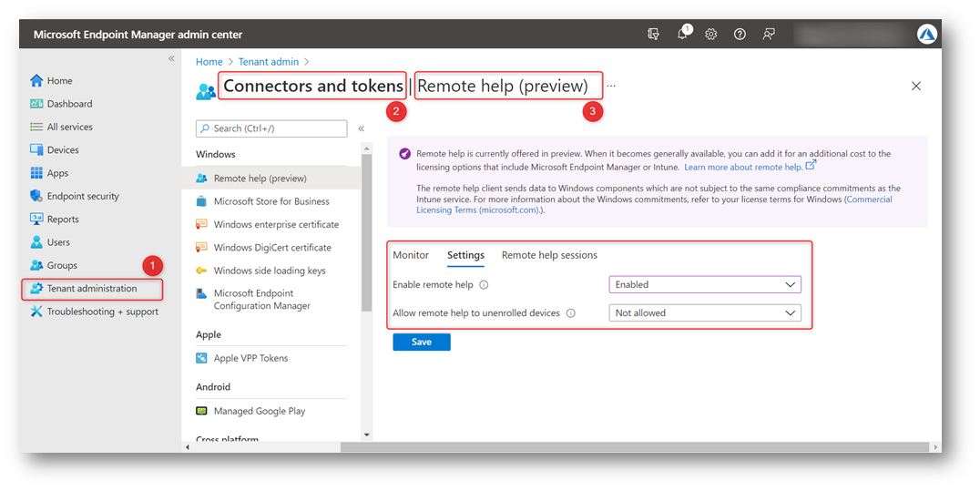Open Devices from the sidebar

coord(55,150)
